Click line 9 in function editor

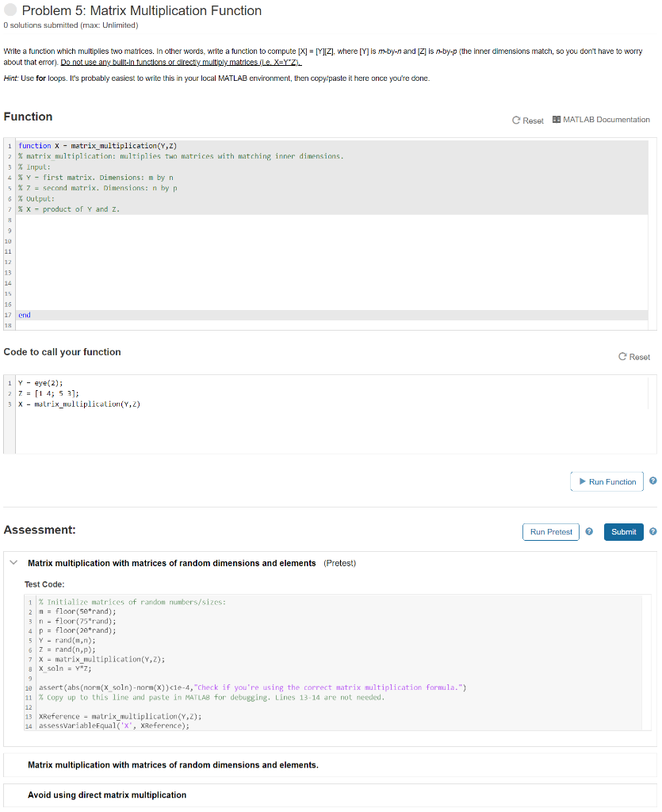click(x=331, y=231)
